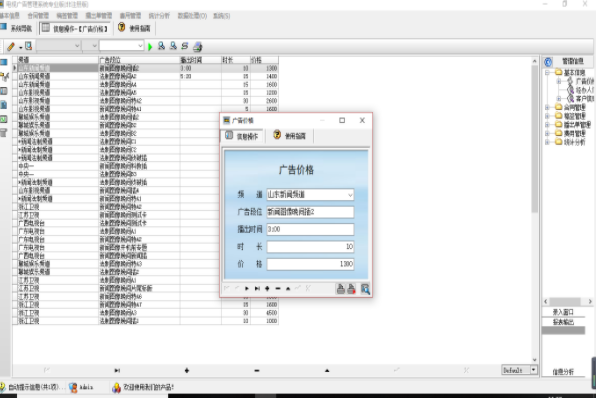Click the triangle edit-record icon in the dialog
601x400 pixels.
pos(288,289)
